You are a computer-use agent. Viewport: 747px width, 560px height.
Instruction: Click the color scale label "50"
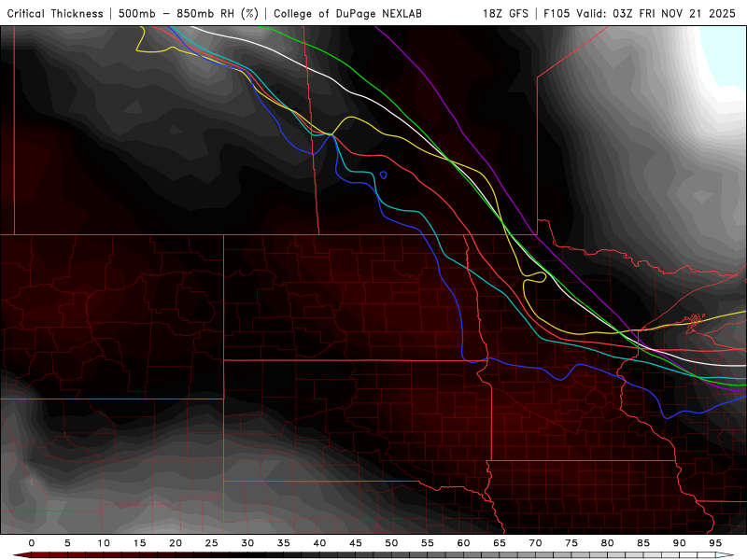391,543
